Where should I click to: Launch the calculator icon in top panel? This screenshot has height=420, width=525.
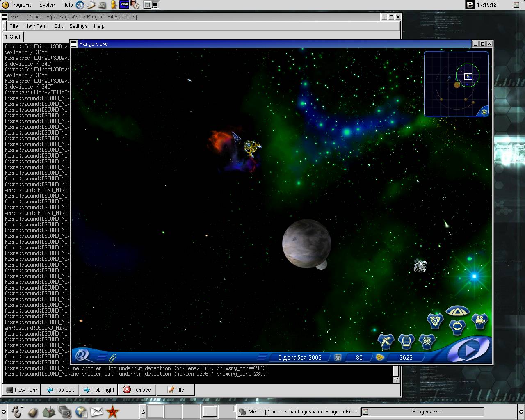(x=102, y=5)
